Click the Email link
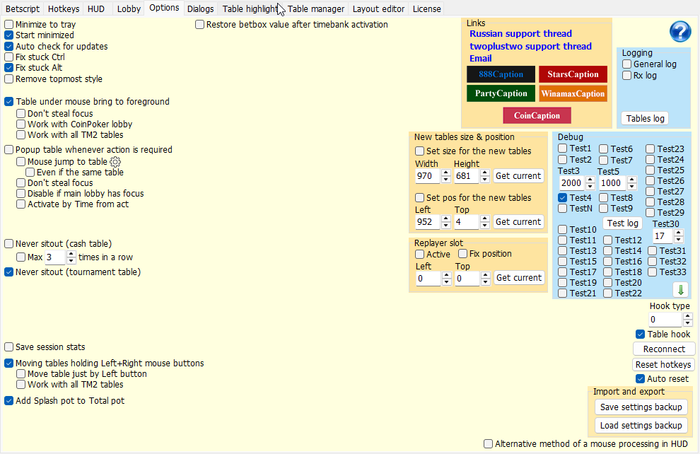 [480, 58]
